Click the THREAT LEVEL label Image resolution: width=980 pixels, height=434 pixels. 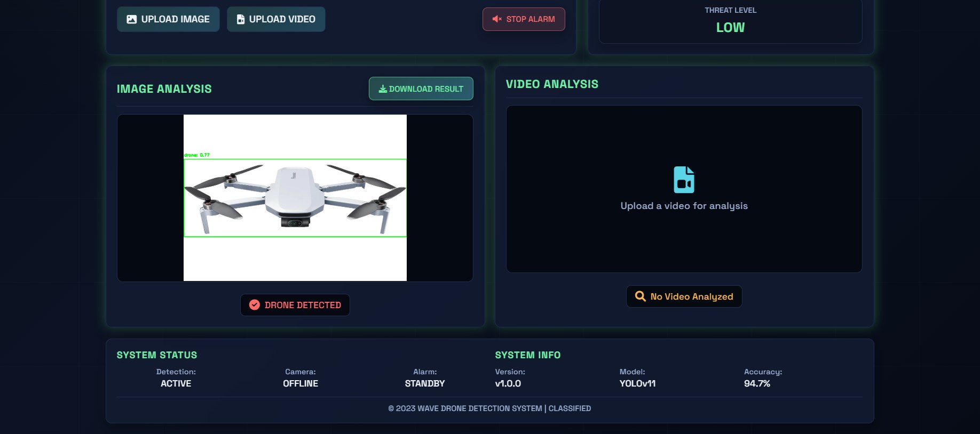(x=730, y=10)
